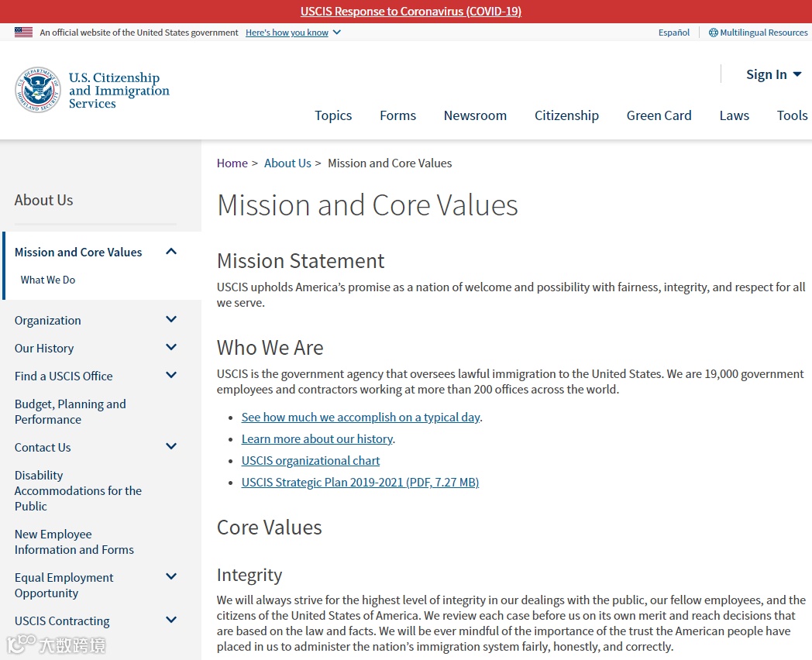Open Disability Accommodations for the Public link
Image resolution: width=812 pixels, height=660 pixels.
click(77, 490)
